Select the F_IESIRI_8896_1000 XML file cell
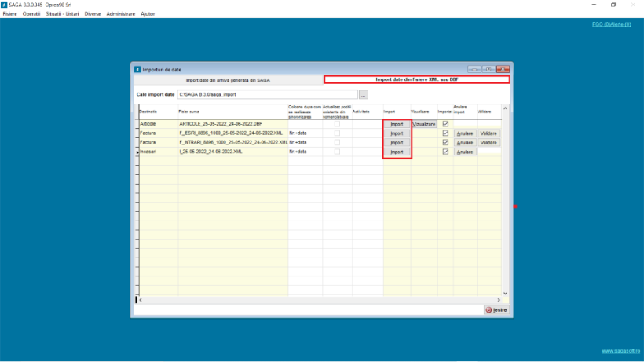644x362 pixels. click(233, 133)
